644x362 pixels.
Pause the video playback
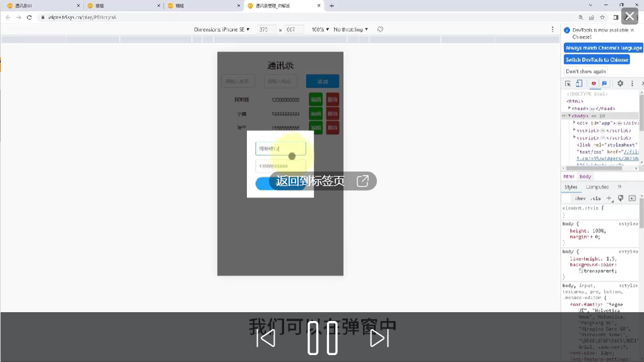(323, 338)
